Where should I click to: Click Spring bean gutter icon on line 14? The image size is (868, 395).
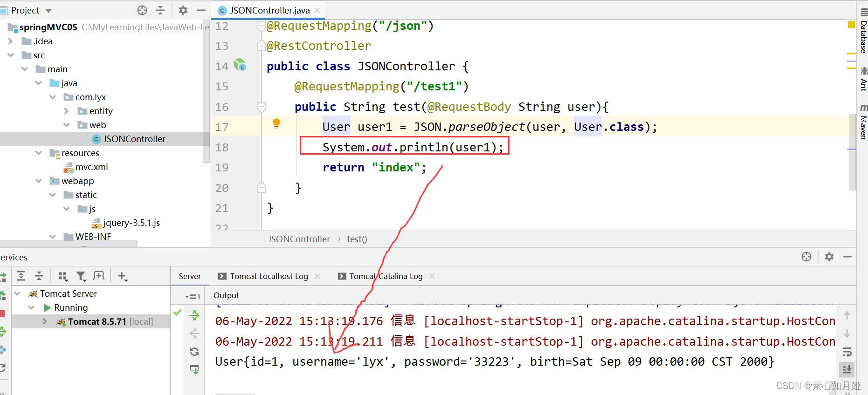point(240,65)
